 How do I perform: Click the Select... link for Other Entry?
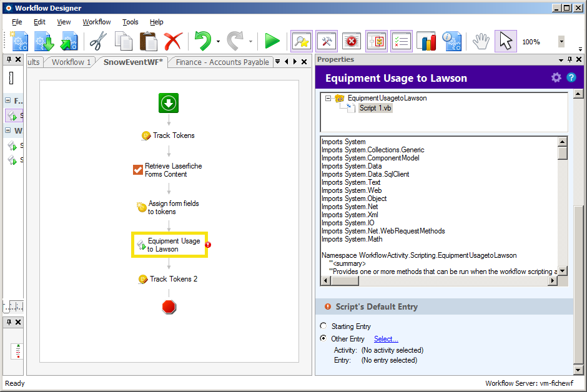pyautogui.click(x=386, y=339)
